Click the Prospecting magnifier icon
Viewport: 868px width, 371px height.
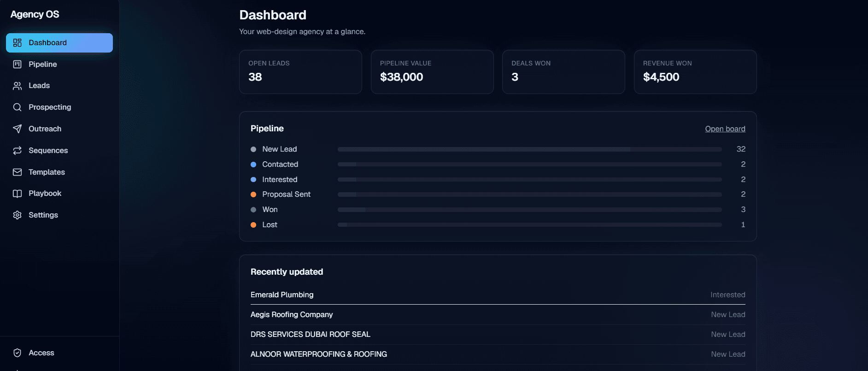pyautogui.click(x=18, y=107)
